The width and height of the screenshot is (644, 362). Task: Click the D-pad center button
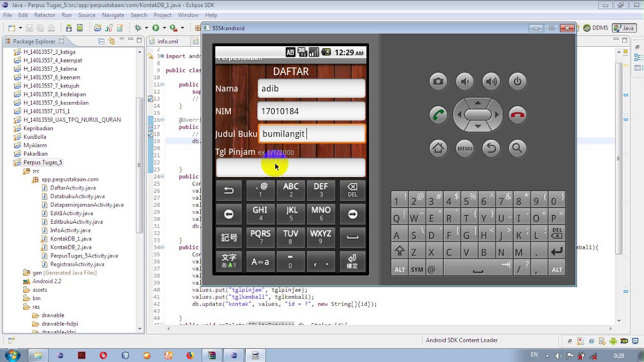[x=477, y=115]
